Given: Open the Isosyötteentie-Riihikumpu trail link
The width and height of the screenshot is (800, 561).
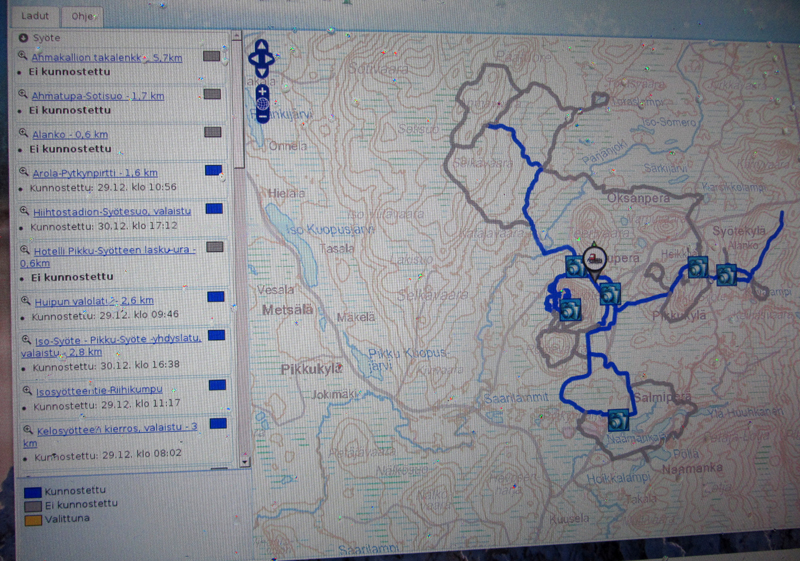Looking at the screenshot, I should tap(100, 391).
